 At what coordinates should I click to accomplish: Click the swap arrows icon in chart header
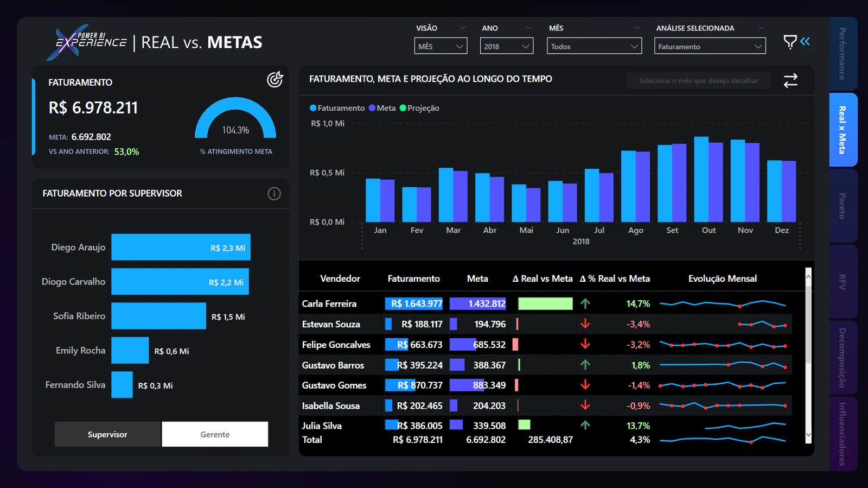pyautogui.click(x=790, y=81)
